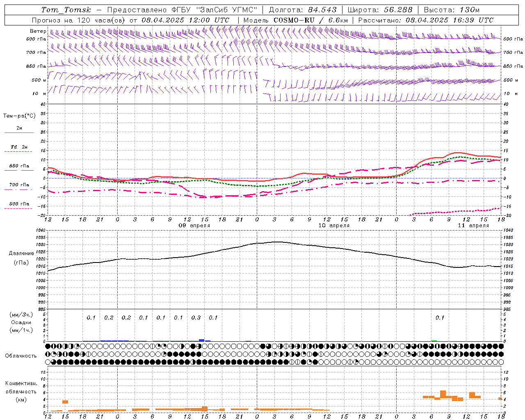This screenshot has height=420, width=525.
Task: Click the "Осадки" precipitation label
Action: coord(21,322)
